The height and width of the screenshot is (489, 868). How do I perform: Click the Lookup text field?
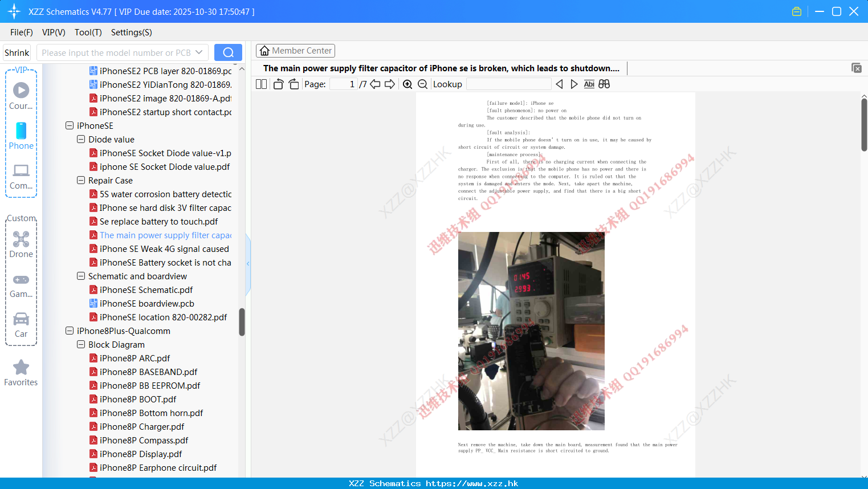pos(509,84)
